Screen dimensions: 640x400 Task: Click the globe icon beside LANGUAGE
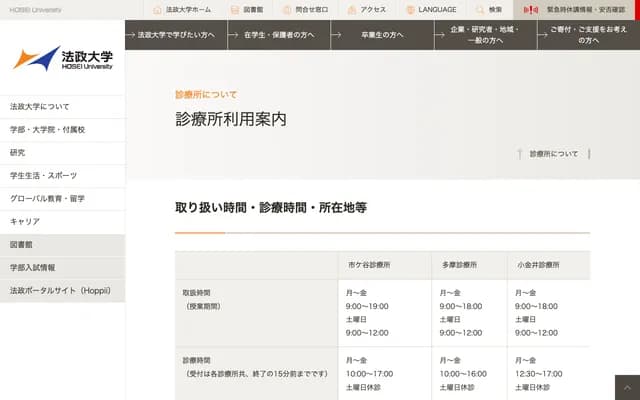(x=410, y=9)
